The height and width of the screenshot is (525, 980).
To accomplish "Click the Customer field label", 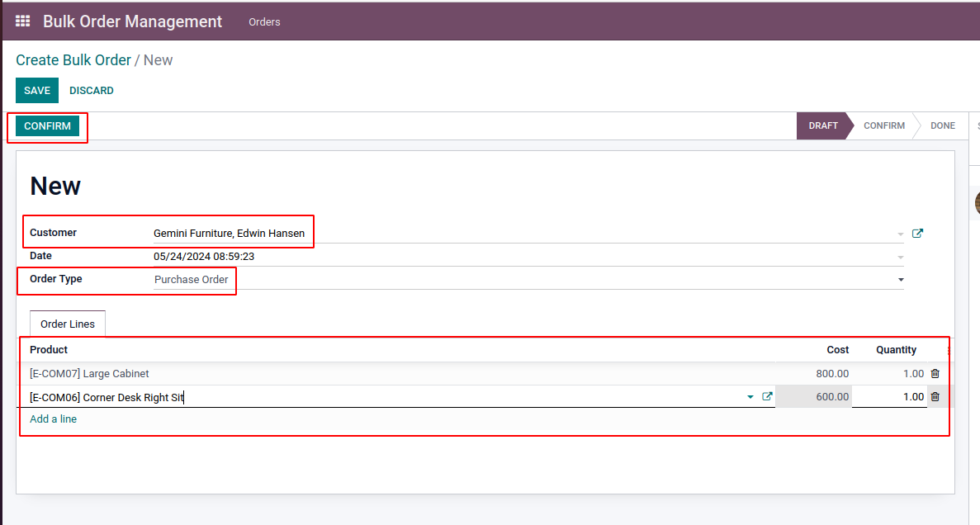I will point(53,233).
